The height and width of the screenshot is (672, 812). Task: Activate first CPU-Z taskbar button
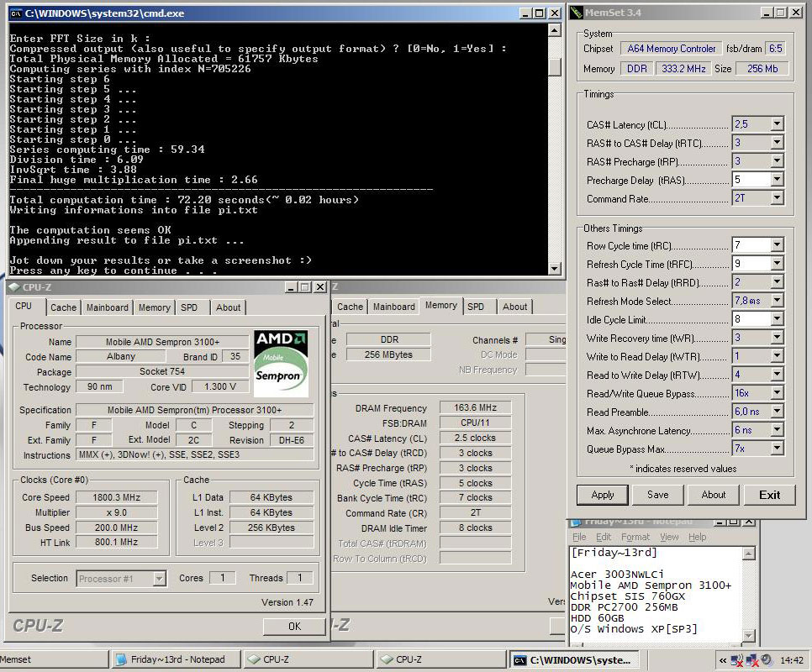[309, 659]
